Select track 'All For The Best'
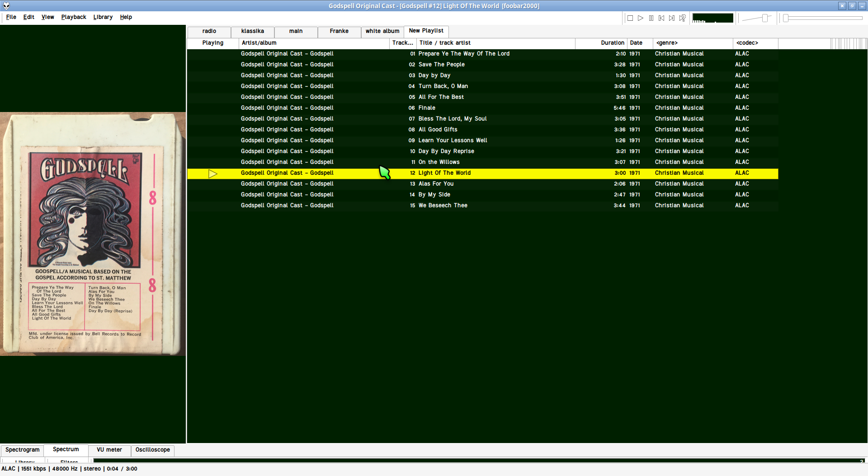The width and height of the screenshot is (868, 476). (x=483, y=98)
